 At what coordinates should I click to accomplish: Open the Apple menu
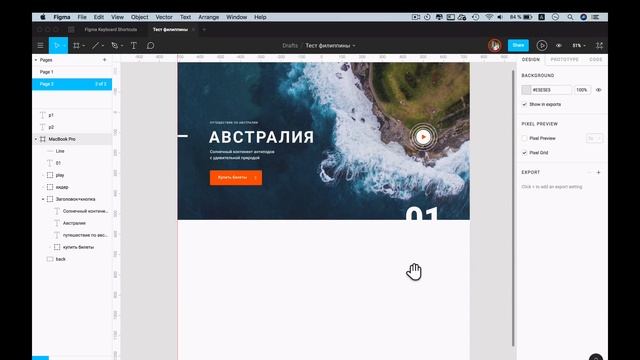pos(43,17)
